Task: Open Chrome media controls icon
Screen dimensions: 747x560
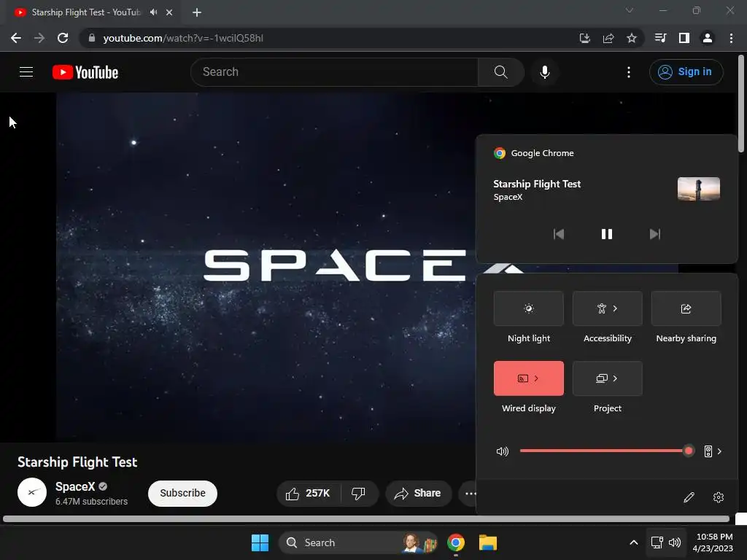Action: coord(660,38)
